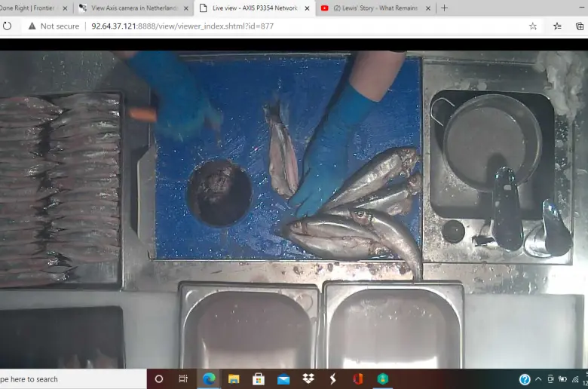Select the Live view - AXIS P3354 tab
This screenshot has width=588, height=389.
[249, 8]
